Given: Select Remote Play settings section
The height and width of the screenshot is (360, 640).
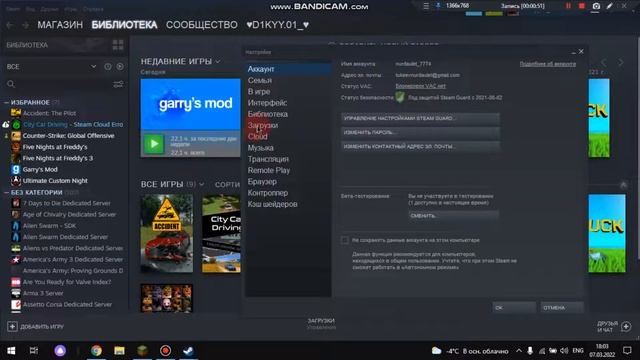Looking at the screenshot, I should click(288, 170).
